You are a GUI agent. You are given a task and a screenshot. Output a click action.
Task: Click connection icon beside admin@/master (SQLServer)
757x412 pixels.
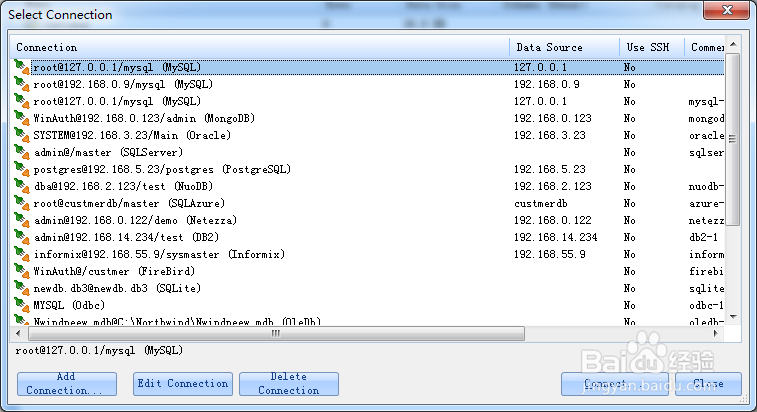pos(22,152)
